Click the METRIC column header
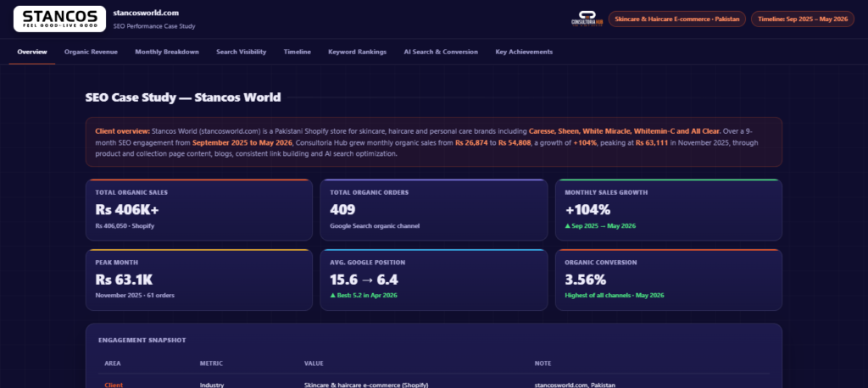Image resolution: width=868 pixels, height=388 pixels. point(211,363)
